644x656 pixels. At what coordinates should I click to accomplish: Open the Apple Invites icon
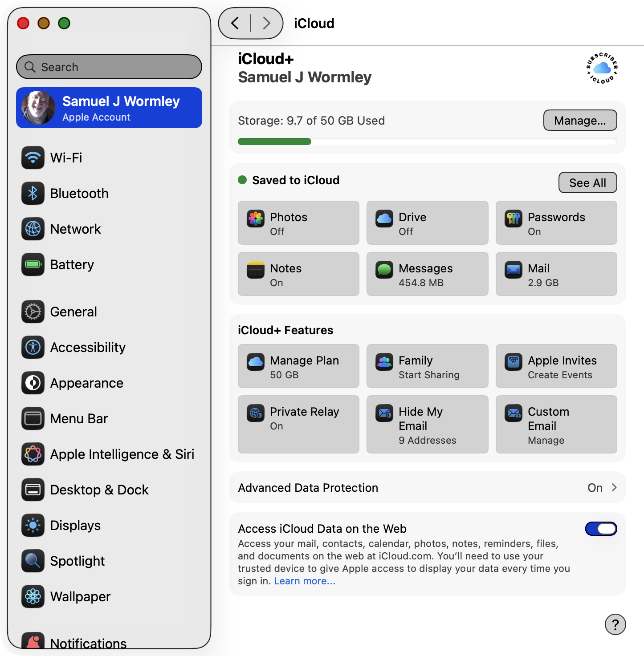513,362
